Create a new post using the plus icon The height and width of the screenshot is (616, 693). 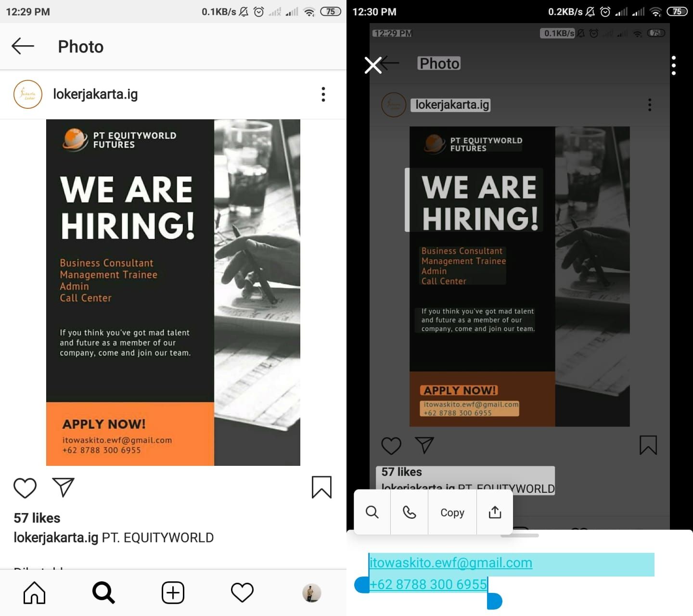click(173, 592)
